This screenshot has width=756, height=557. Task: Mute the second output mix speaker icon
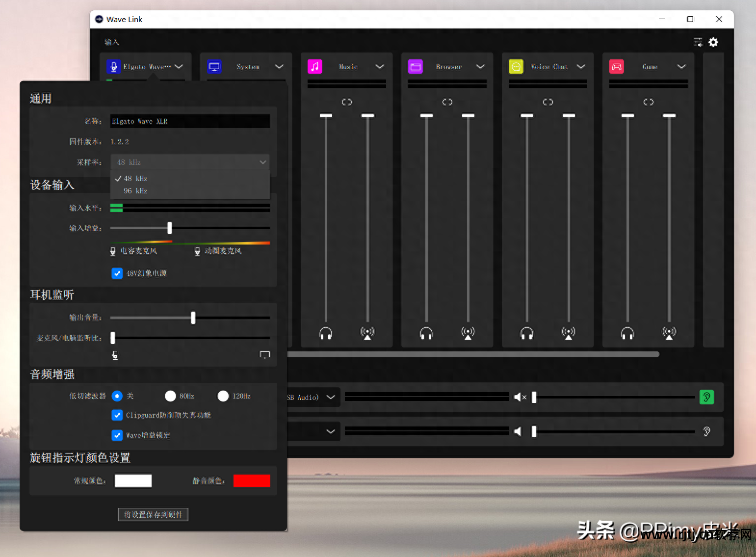(518, 431)
